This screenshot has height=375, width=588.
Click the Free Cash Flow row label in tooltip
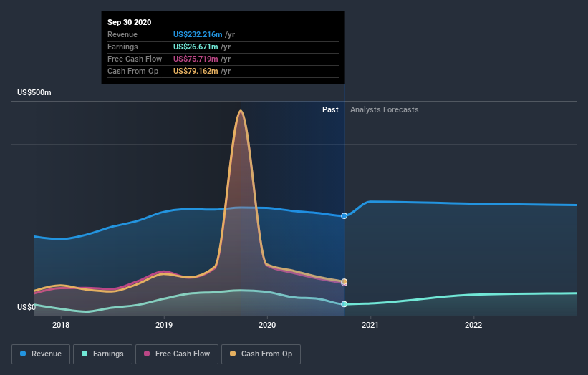click(x=135, y=59)
